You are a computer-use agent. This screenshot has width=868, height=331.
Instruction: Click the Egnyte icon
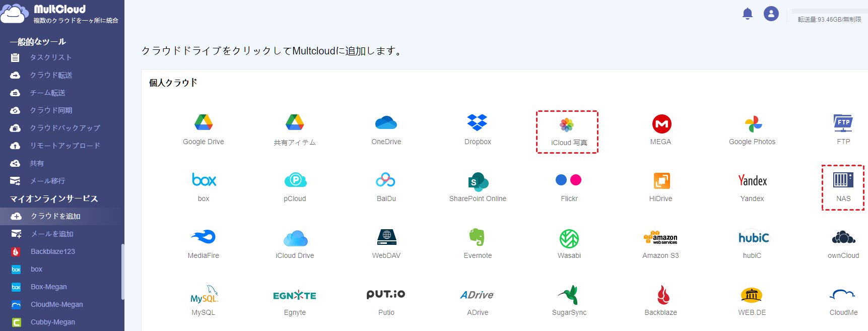click(295, 295)
